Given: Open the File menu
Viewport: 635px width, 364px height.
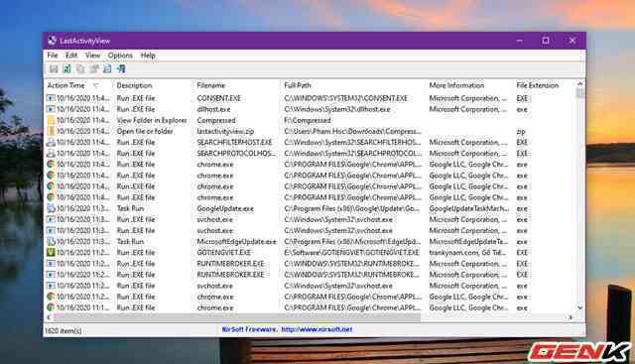Looking at the screenshot, I should (53, 56).
